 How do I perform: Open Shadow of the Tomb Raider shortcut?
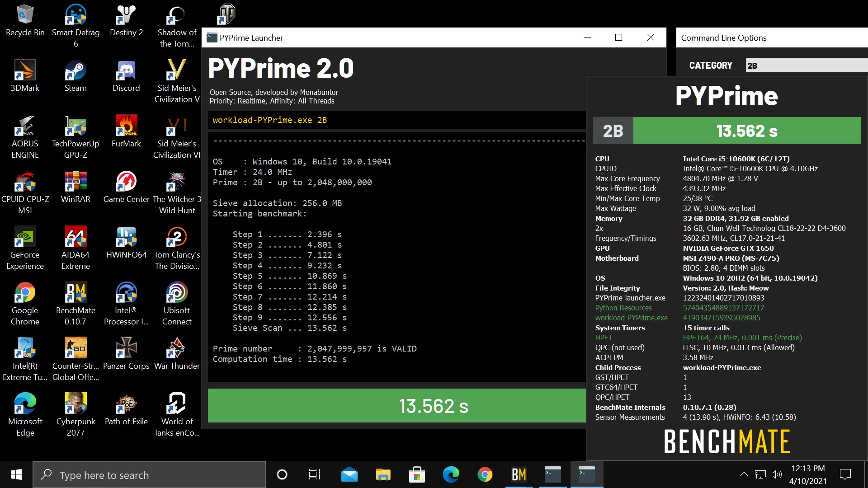[x=177, y=26]
